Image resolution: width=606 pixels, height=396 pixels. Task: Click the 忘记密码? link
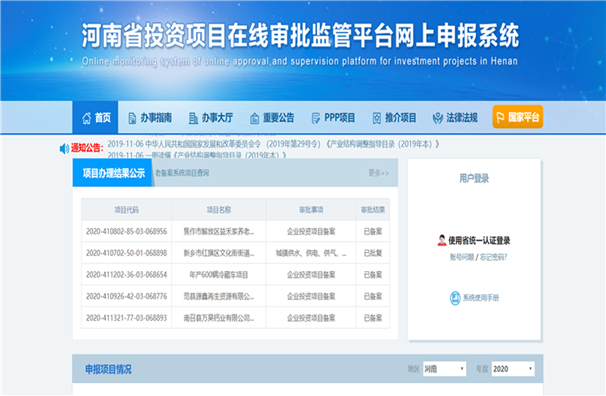493,257
